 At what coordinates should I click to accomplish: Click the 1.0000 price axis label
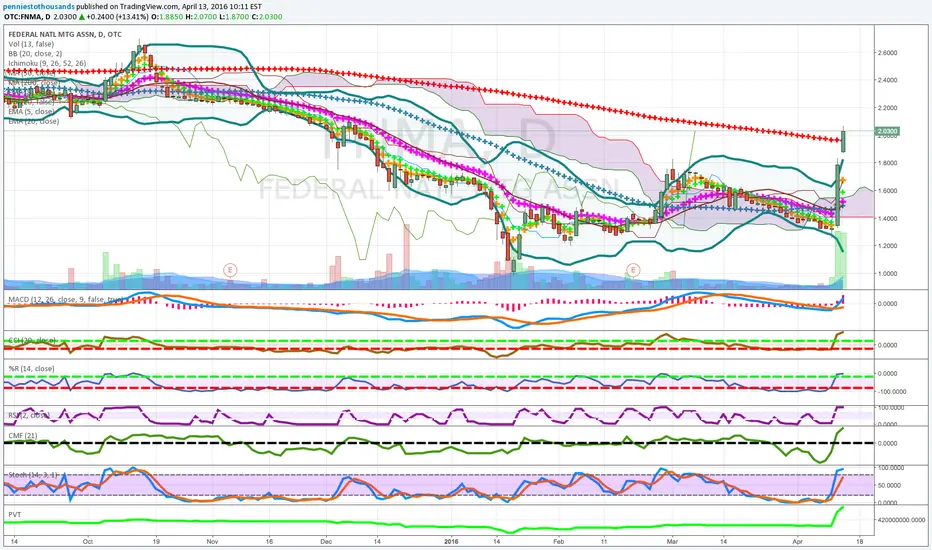coord(887,274)
